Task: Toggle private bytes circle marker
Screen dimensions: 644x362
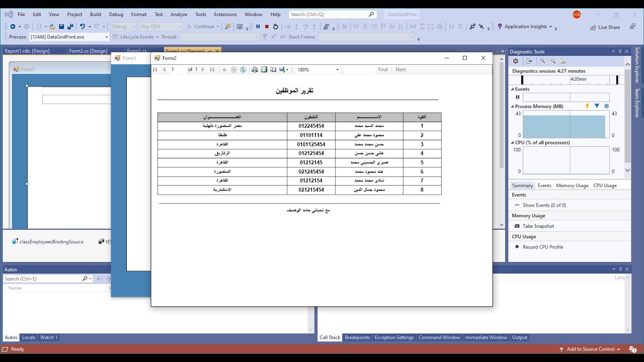Action: (606, 106)
